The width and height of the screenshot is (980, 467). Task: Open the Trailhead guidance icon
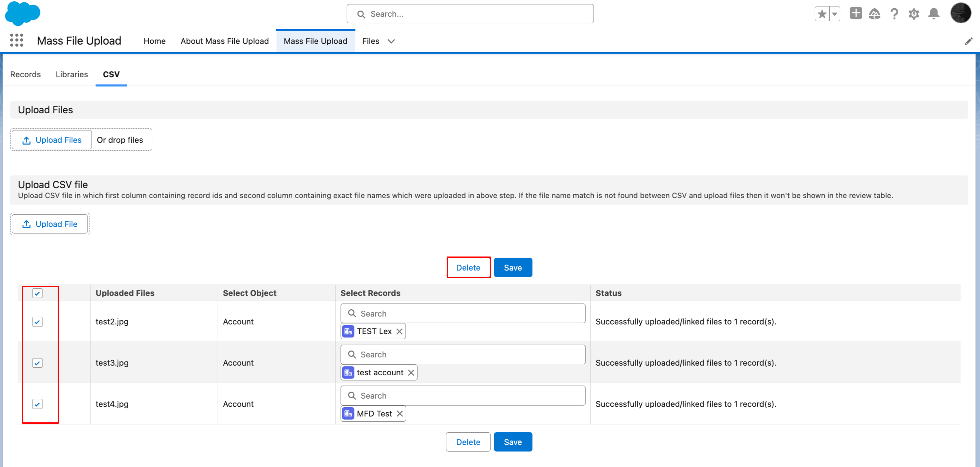tap(875, 14)
